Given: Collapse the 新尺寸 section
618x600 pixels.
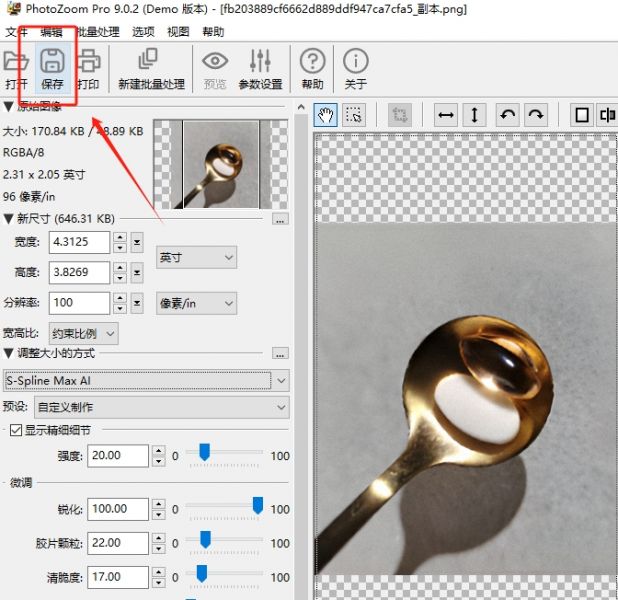Looking at the screenshot, I should (x=8, y=219).
